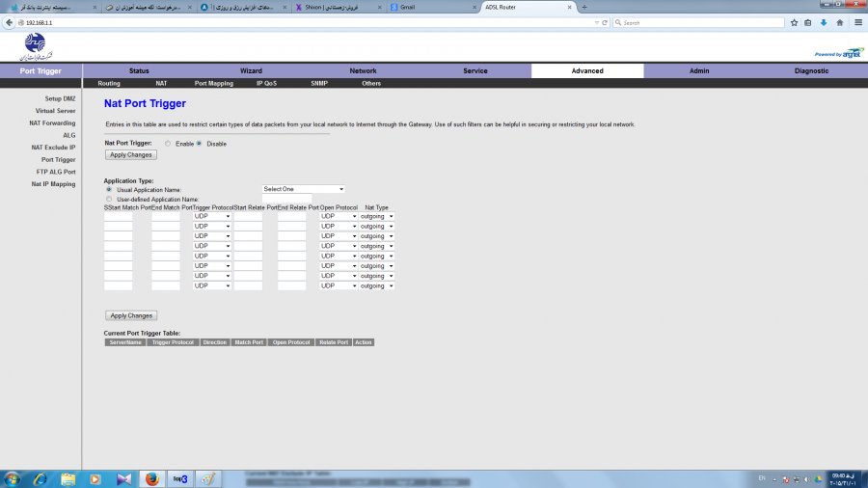Click the EN language indicator in the tray
The image size is (868, 488).
click(762, 478)
